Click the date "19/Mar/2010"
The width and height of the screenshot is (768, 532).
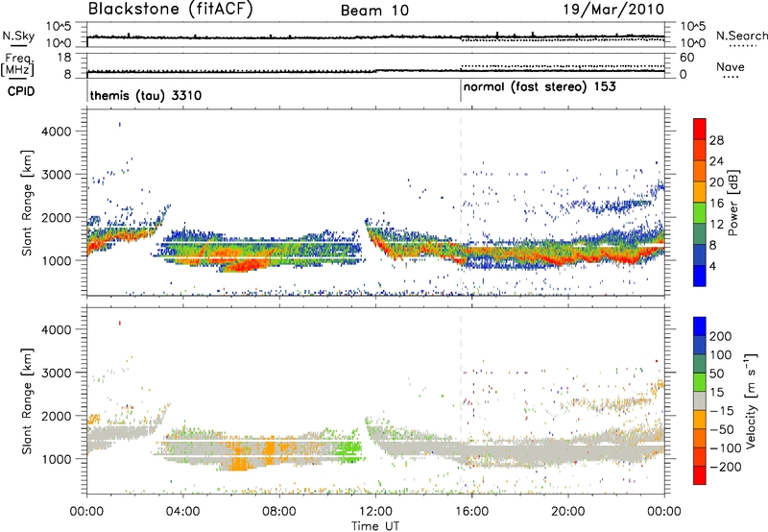[x=613, y=9]
